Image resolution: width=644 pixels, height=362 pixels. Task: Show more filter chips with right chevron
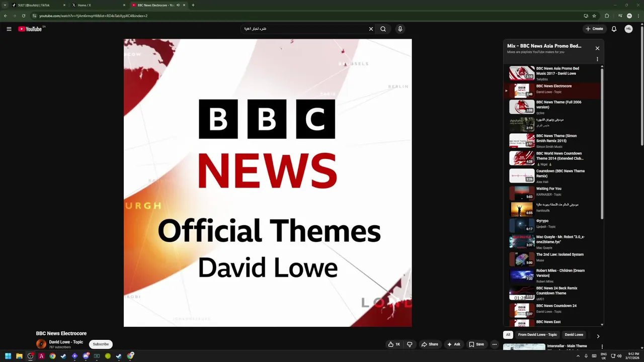pos(598,336)
